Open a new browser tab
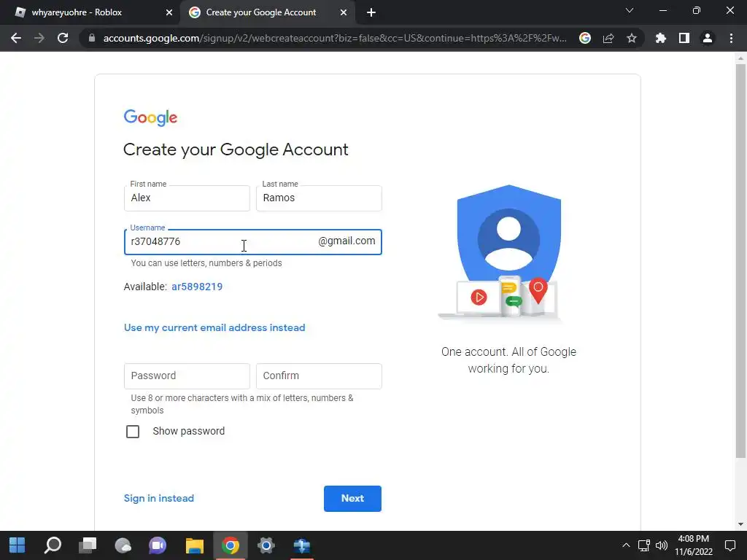747x560 pixels. [x=371, y=12]
